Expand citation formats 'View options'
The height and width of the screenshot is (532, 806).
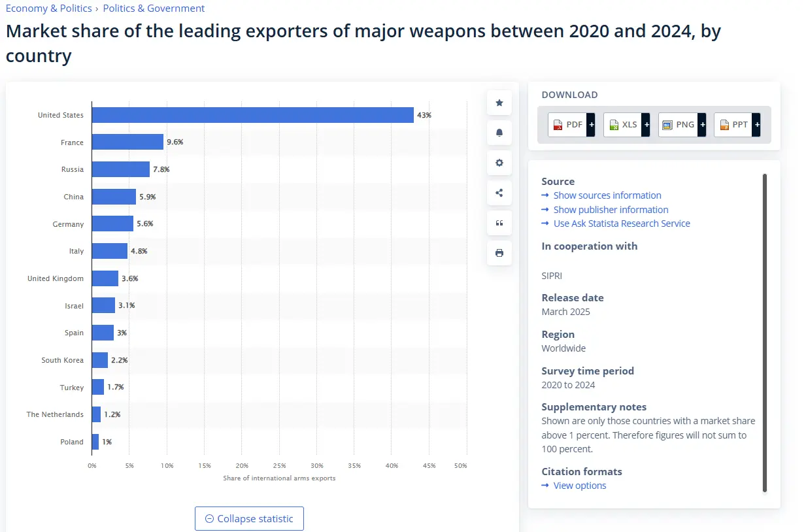(x=579, y=486)
